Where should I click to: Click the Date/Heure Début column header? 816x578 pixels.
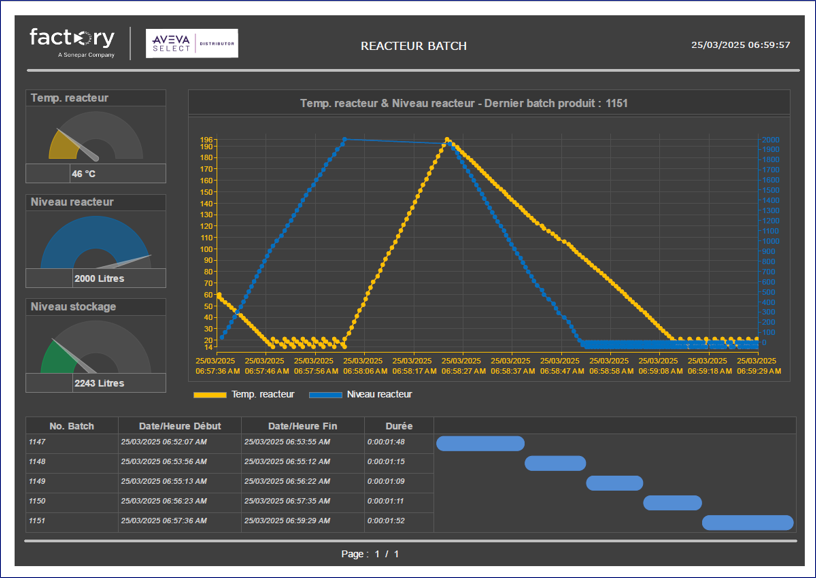[x=179, y=426]
